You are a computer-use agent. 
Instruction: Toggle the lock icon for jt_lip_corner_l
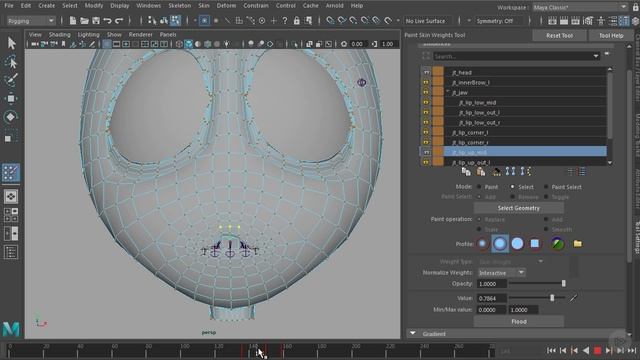(x=426, y=132)
